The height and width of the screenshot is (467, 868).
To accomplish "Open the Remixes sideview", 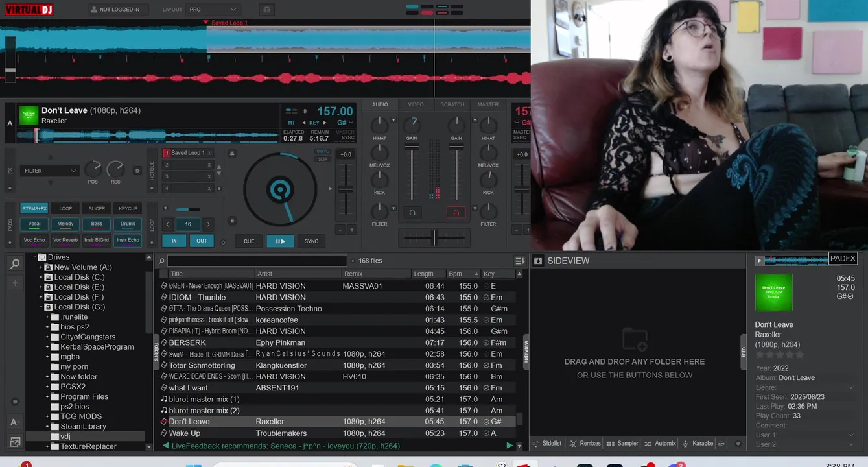I will [x=585, y=444].
